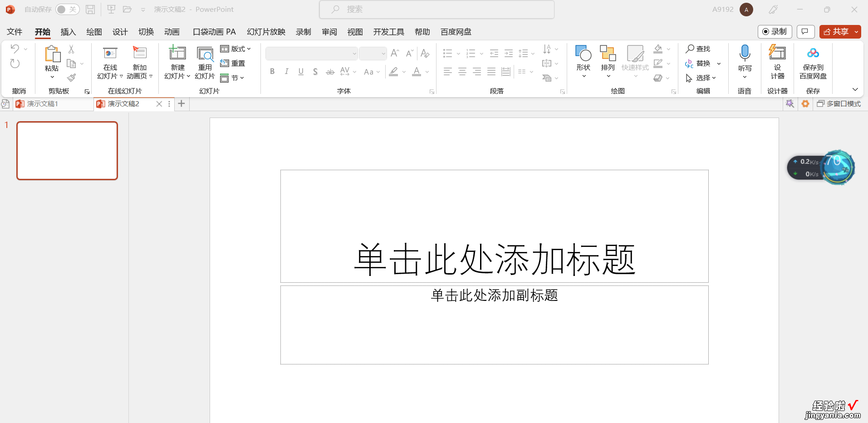Click the multi-window mode button
The height and width of the screenshot is (423, 868).
click(839, 104)
